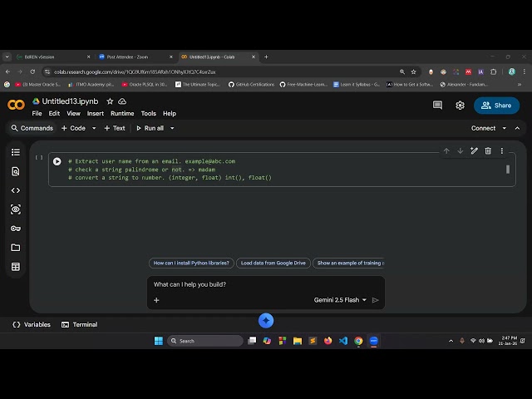Viewport: 532px width, 399px height.
Task: Run the code cell with play button
Action: click(x=57, y=161)
